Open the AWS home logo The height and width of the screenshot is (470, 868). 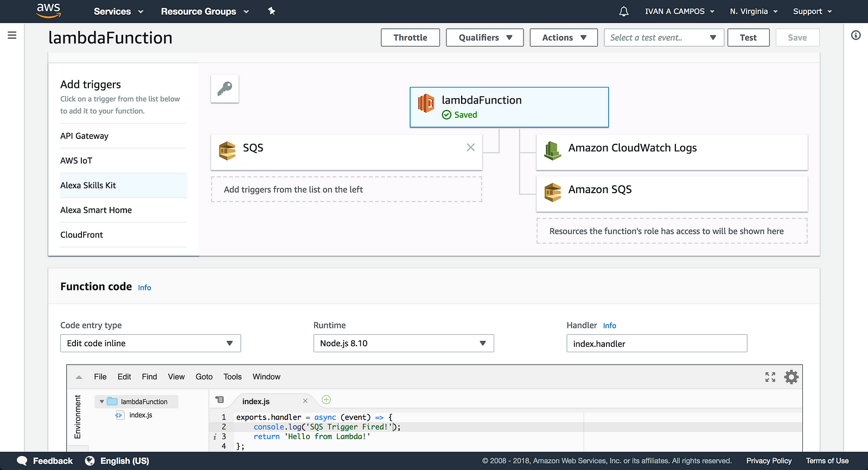48,11
